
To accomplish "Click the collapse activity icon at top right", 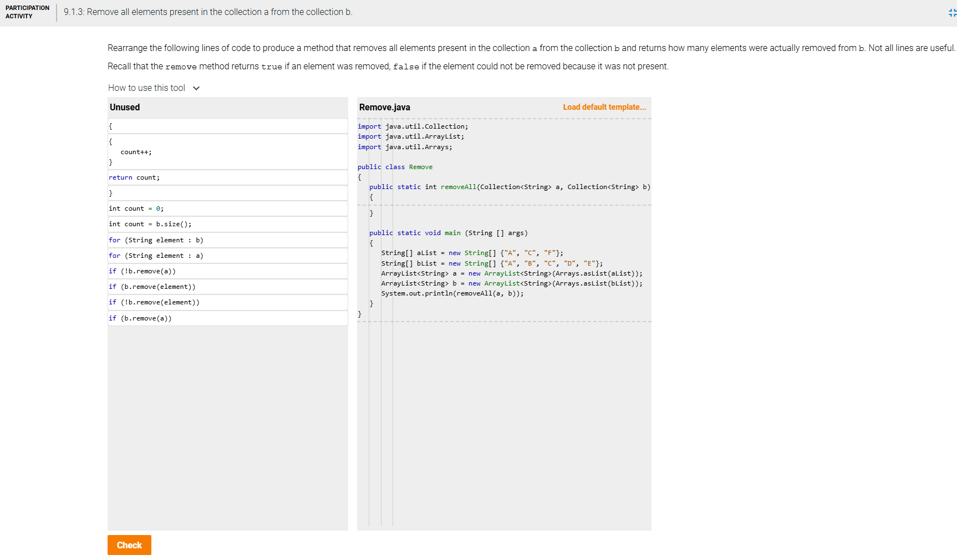I will [x=952, y=12].
